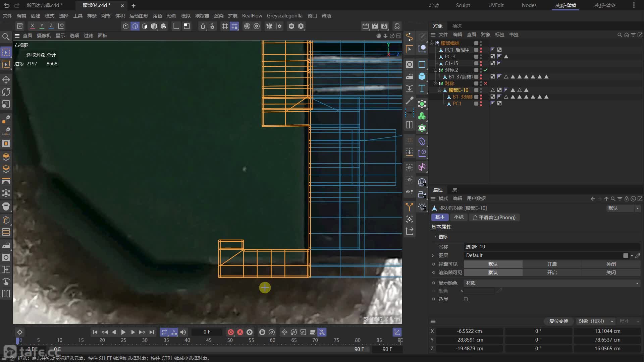Switch to points mode in top toolbar

click(x=126, y=26)
